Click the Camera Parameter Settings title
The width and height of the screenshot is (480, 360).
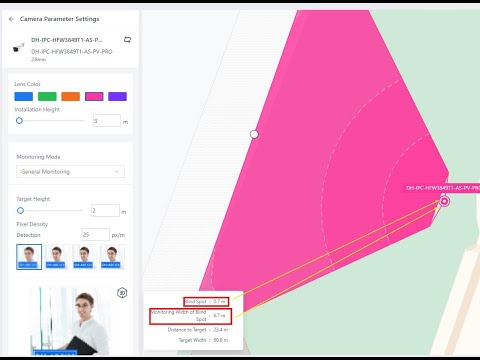[x=59, y=19]
